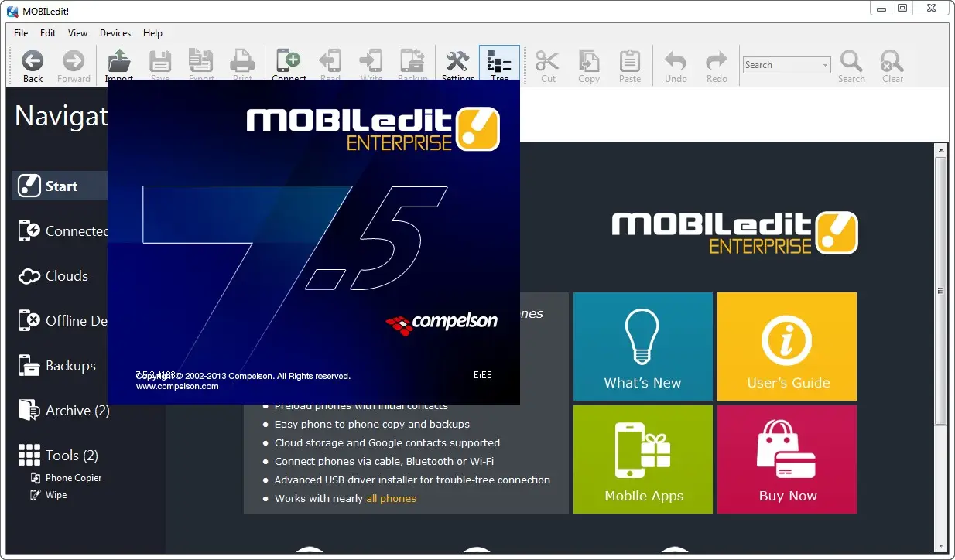Click the Search magnifier icon

pyautogui.click(x=851, y=63)
